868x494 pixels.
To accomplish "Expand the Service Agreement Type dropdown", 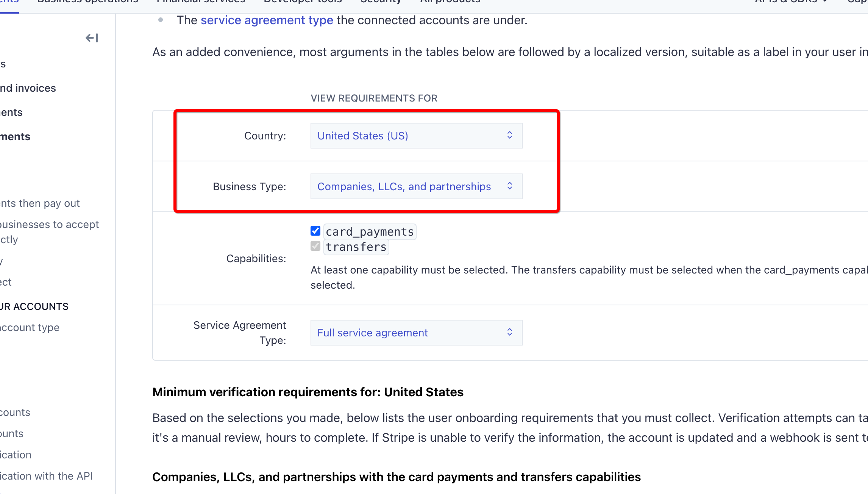I will (416, 333).
